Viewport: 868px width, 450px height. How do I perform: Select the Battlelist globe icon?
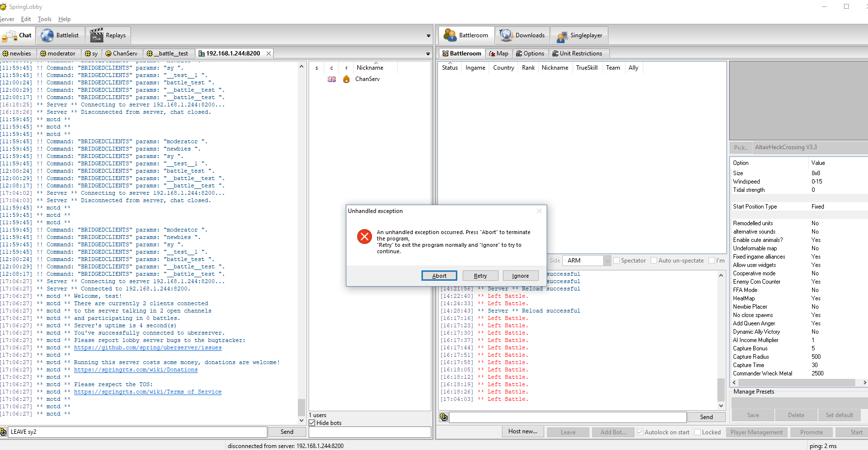[x=47, y=35]
